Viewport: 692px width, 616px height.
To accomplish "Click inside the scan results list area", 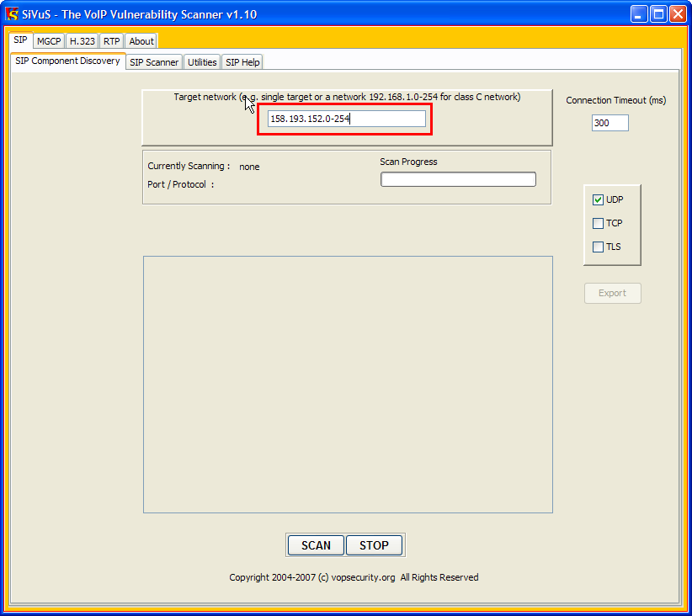I will (x=348, y=385).
